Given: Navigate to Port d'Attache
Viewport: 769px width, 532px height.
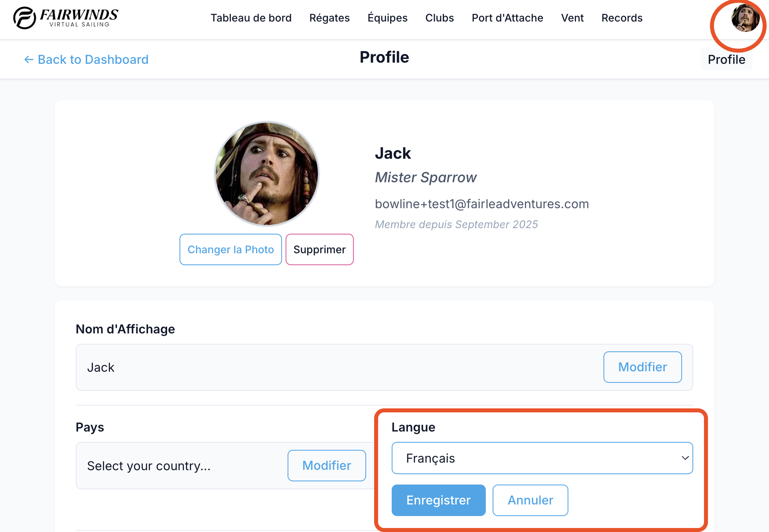Looking at the screenshot, I should pyautogui.click(x=507, y=18).
